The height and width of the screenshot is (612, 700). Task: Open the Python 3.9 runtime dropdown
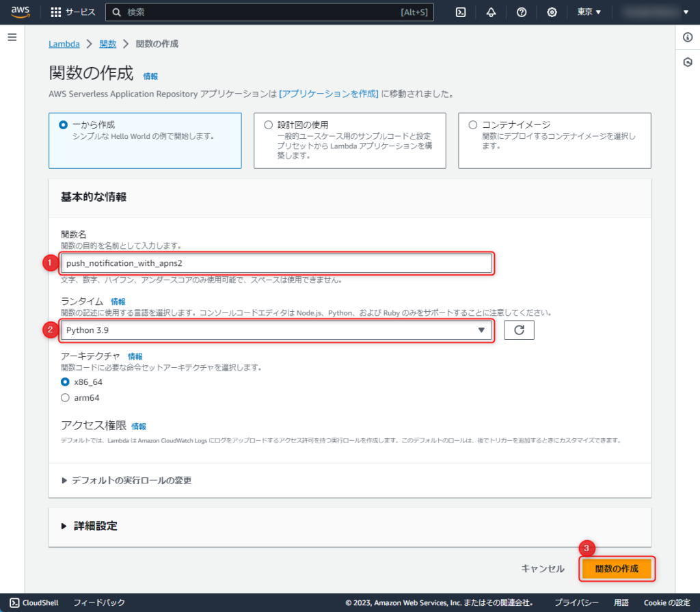276,330
